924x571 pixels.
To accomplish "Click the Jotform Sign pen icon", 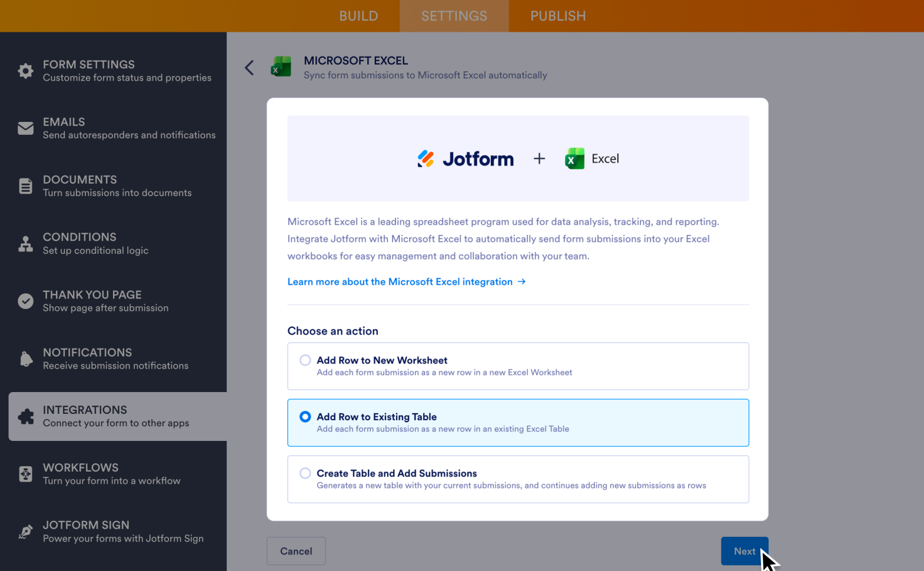I will click(x=25, y=532).
